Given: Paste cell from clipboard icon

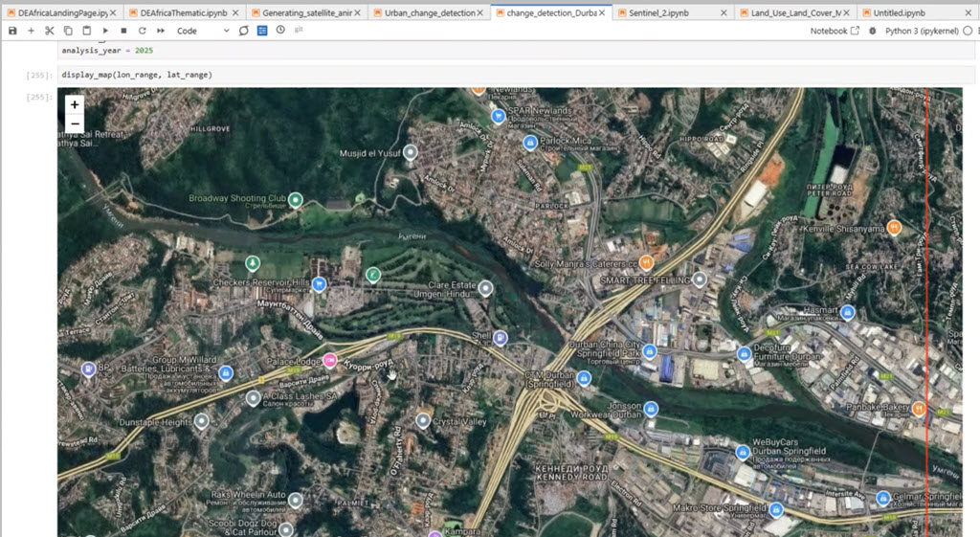Looking at the screenshot, I should coord(86,31).
